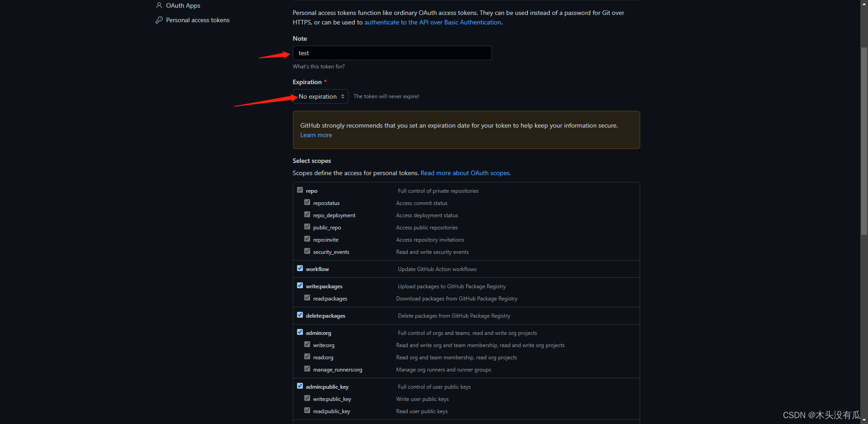This screenshot has width=868, height=424.
Task: Click the Learn more link
Action: point(316,134)
